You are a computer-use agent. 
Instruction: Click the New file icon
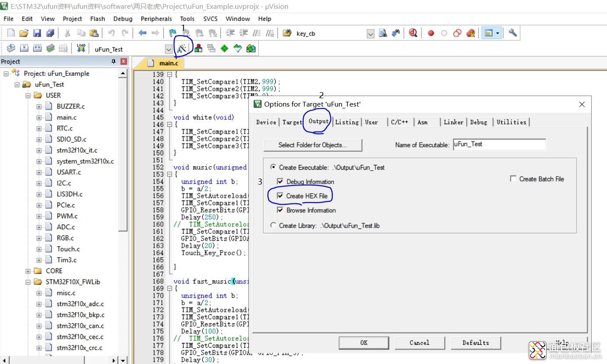click(11, 33)
